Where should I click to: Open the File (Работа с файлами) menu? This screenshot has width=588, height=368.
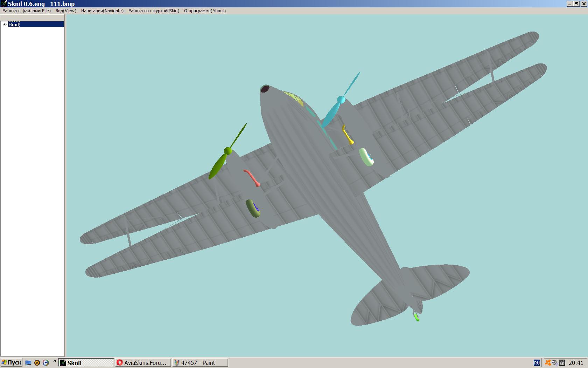click(27, 11)
